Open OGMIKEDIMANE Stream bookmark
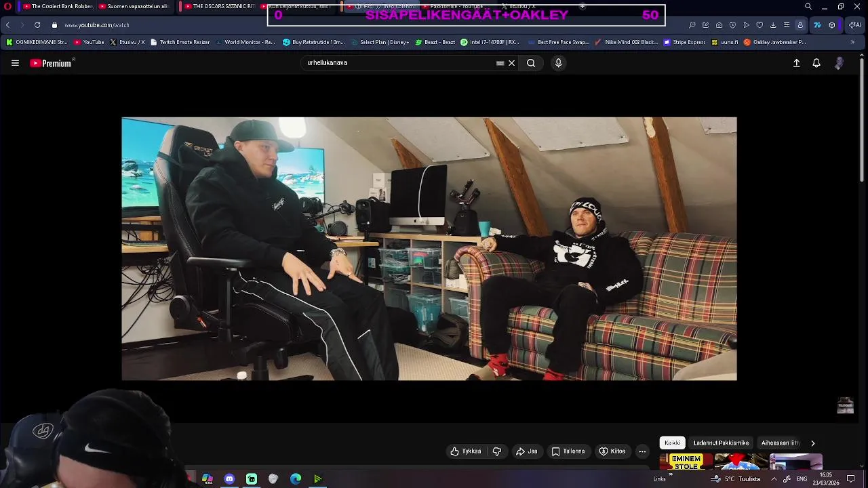868x488 pixels. pos(37,42)
